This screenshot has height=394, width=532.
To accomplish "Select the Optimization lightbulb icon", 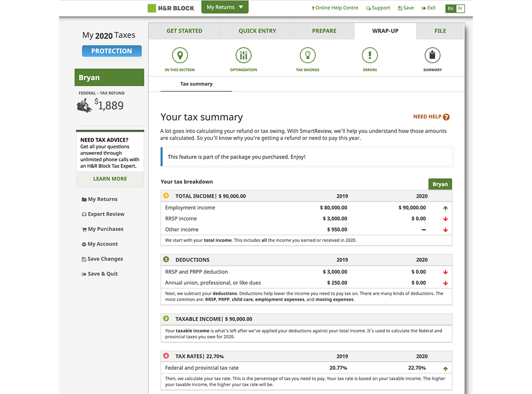I will [243, 55].
